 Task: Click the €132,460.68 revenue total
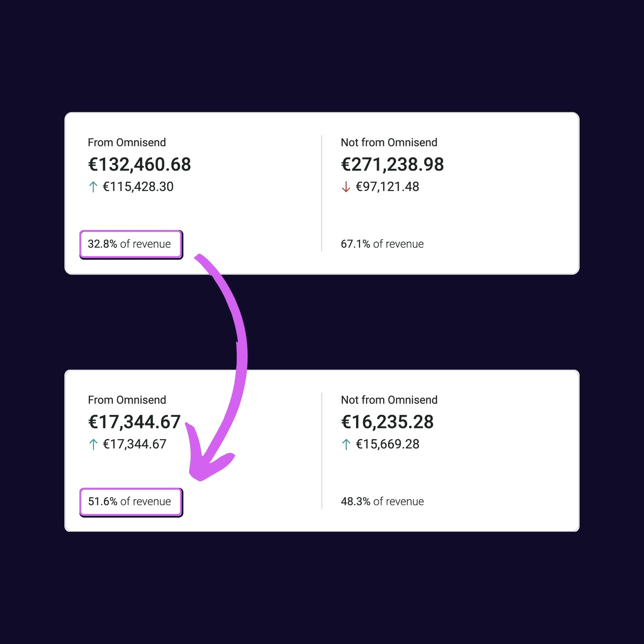139,164
